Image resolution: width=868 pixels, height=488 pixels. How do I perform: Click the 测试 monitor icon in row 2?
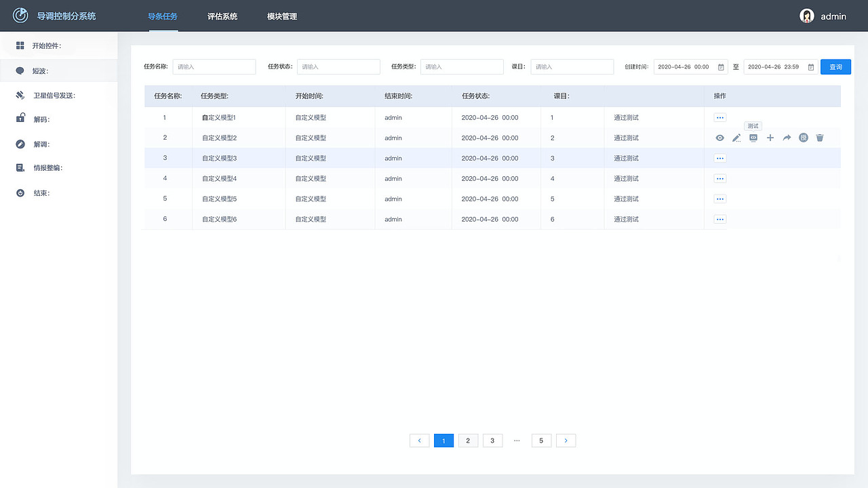coord(753,138)
